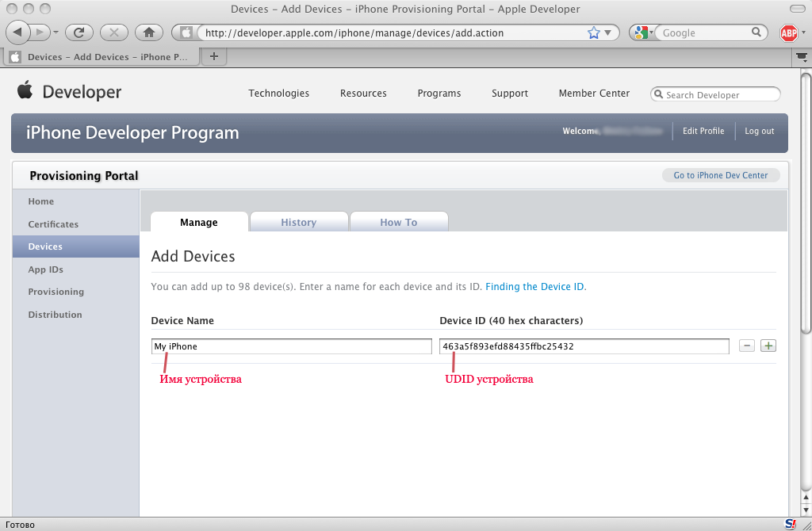Image resolution: width=812 pixels, height=531 pixels.
Task: Click the Apple logo beside Developer
Action: click(25, 90)
